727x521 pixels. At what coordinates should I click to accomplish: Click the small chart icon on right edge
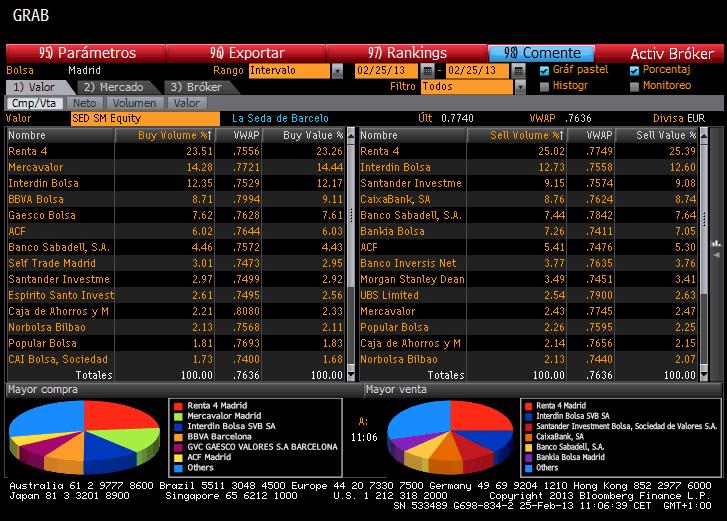[717, 243]
